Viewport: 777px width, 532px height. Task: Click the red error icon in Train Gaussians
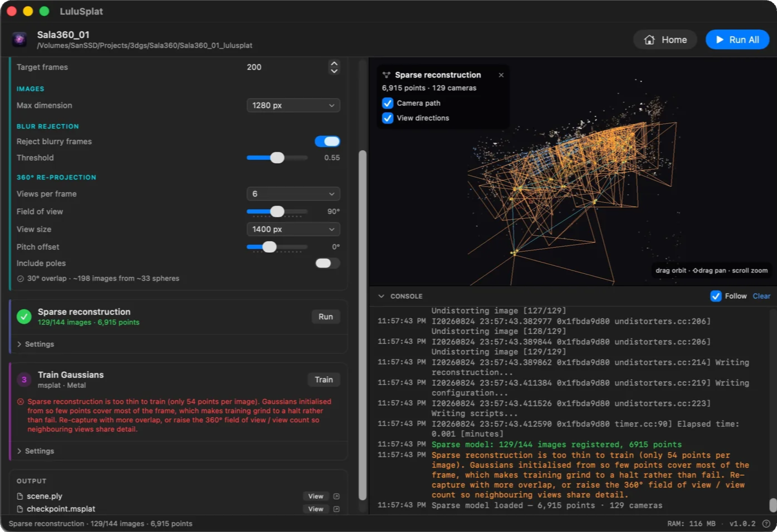pos(21,401)
